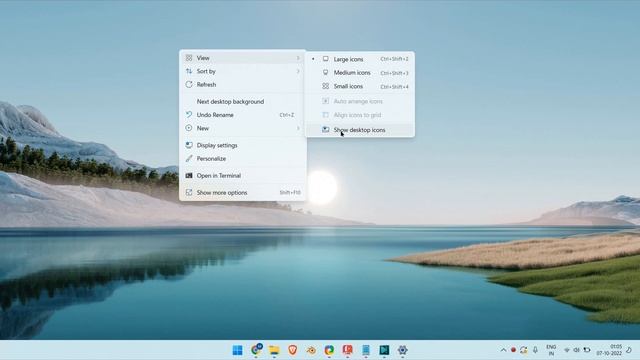
Task: Open Chrome with notification badge in taskbar
Action: click(x=256, y=349)
